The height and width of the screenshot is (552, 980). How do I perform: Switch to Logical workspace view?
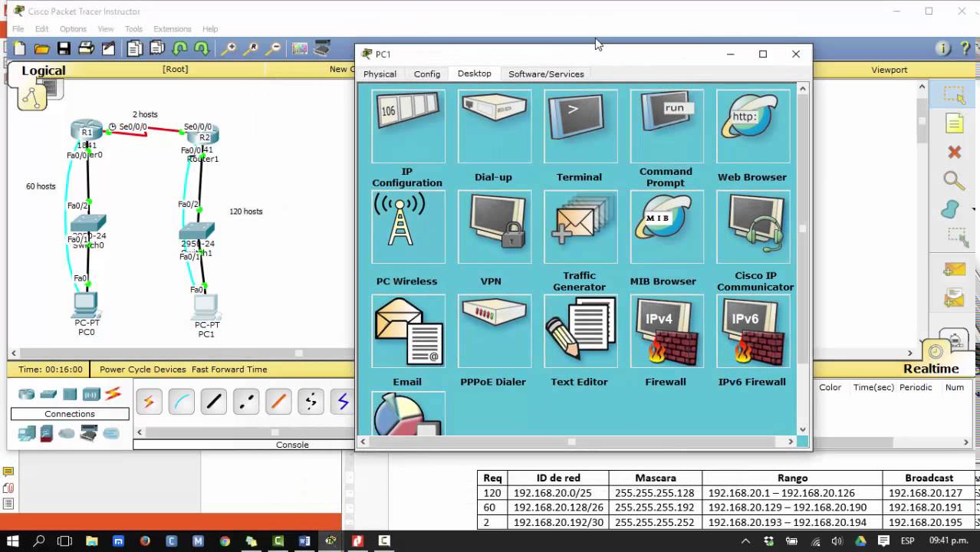tap(43, 71)
